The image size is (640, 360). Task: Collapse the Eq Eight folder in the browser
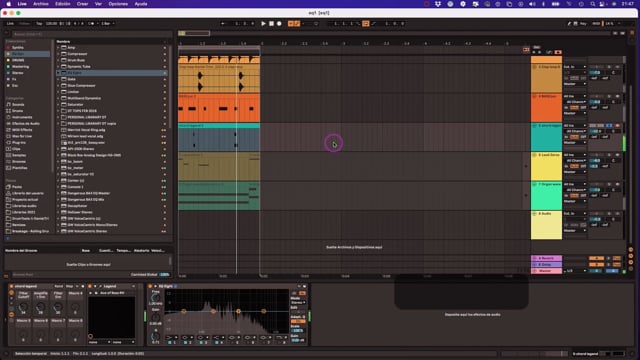(x=58, y=73)
